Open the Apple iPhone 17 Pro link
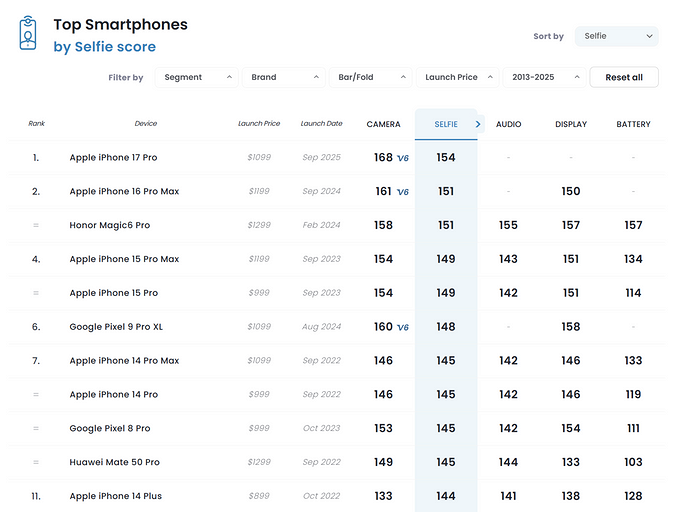Viewport: 673px width, 512px height. [113, 158]
